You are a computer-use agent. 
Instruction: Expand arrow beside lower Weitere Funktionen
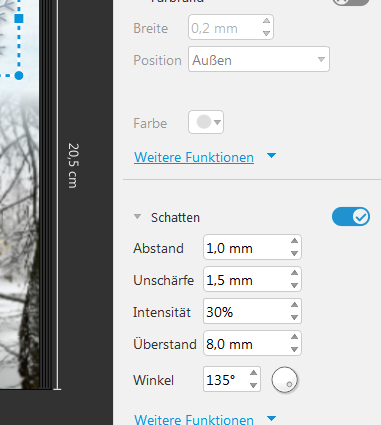pos(272,418)
